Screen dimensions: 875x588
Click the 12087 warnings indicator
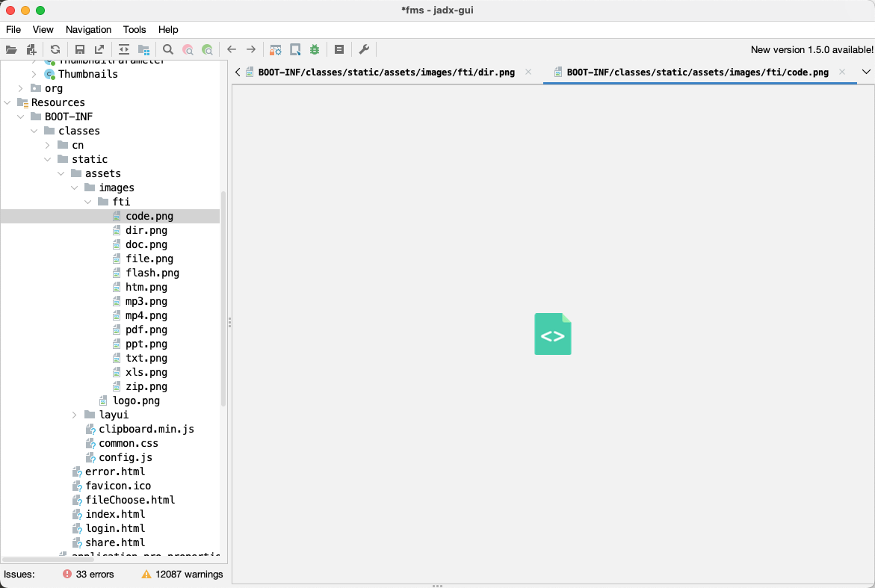pyautogui.click(x=182, y=575)
